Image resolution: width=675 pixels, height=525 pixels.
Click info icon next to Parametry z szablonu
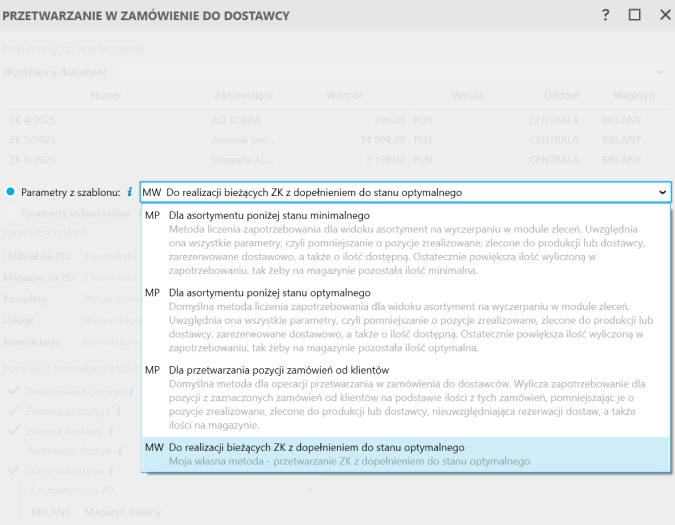pos(130,192)
